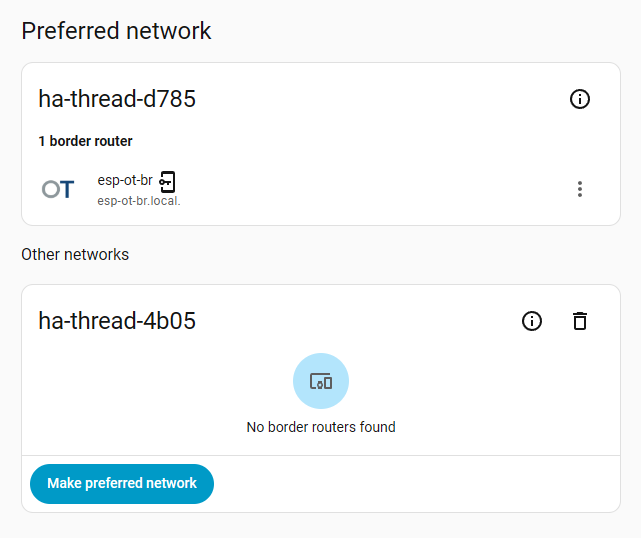Click the Other networks heading
Image resolution: width=641 pixels, height=538 pixels.
pos(75,254)
